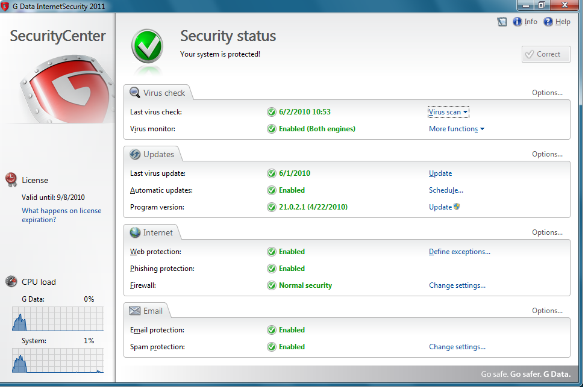Click the Updates section refresh icon
Viewport: 588px width, 392px height.
click(x=135, y=154)
